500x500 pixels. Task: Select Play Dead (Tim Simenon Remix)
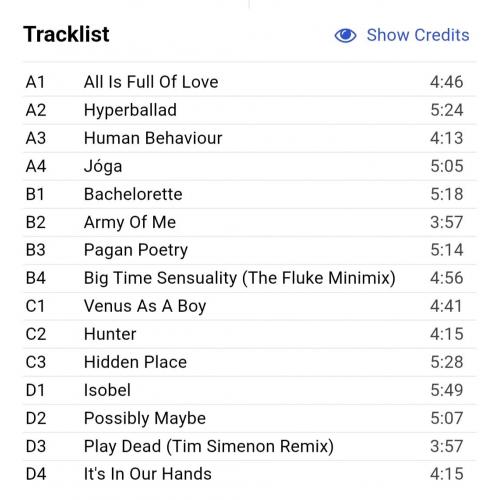coord(209,446)
